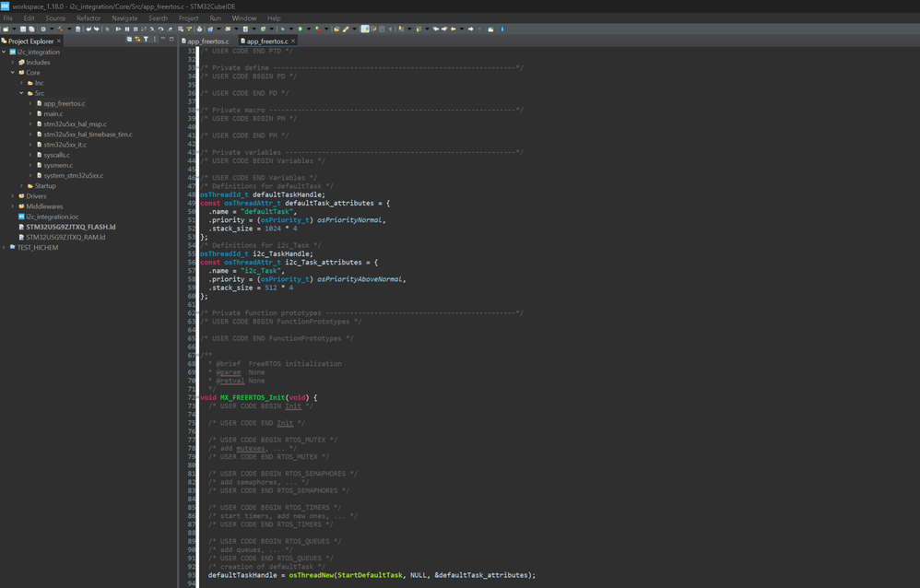Expand the TEST_HICHEM project
920x588 pixels.
click(x=5, y=248)
